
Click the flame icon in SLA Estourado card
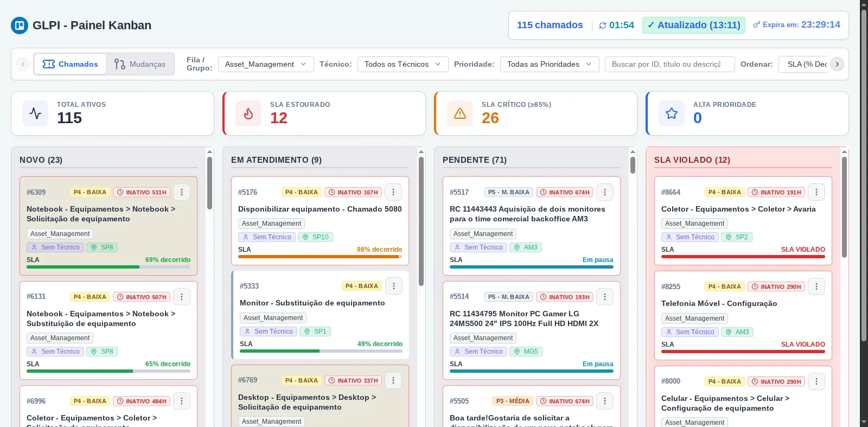pos(248,113)
